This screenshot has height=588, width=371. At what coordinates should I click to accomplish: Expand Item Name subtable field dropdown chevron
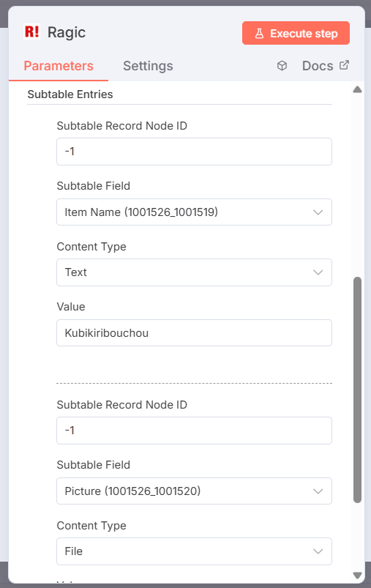pos(318,212)
